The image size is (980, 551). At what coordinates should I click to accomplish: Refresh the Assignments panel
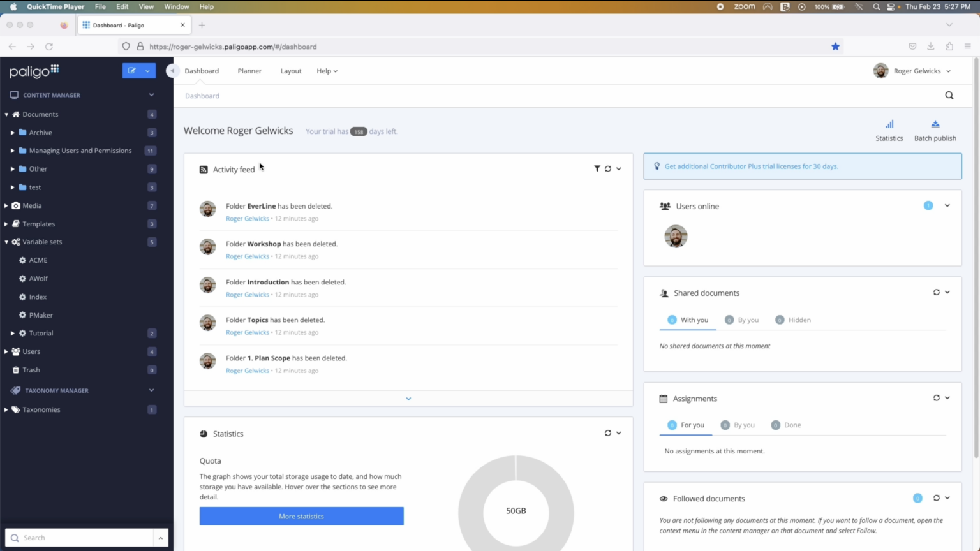936,398
